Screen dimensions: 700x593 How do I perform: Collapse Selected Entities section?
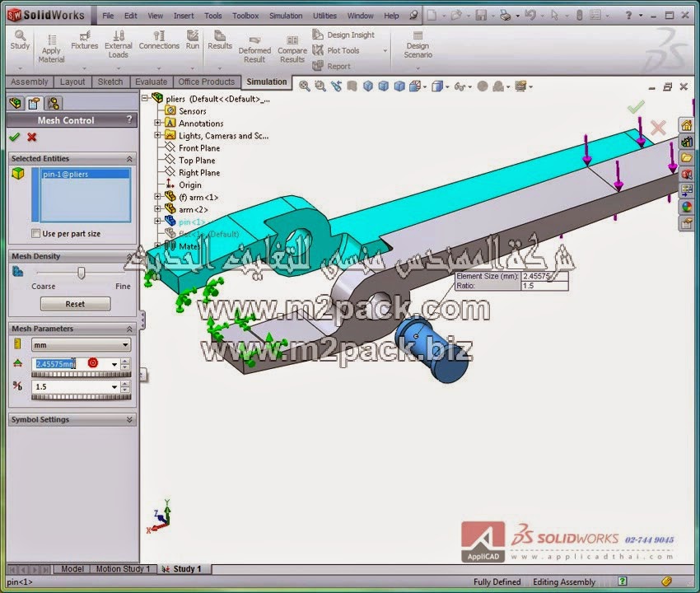coord(129,158)
